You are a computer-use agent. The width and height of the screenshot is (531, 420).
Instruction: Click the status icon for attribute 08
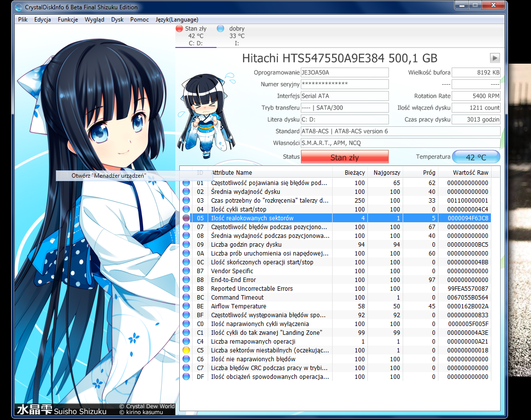186,235
